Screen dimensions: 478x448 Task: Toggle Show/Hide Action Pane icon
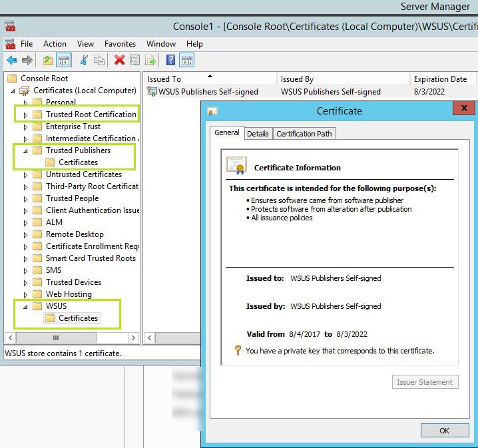point(187,61)
